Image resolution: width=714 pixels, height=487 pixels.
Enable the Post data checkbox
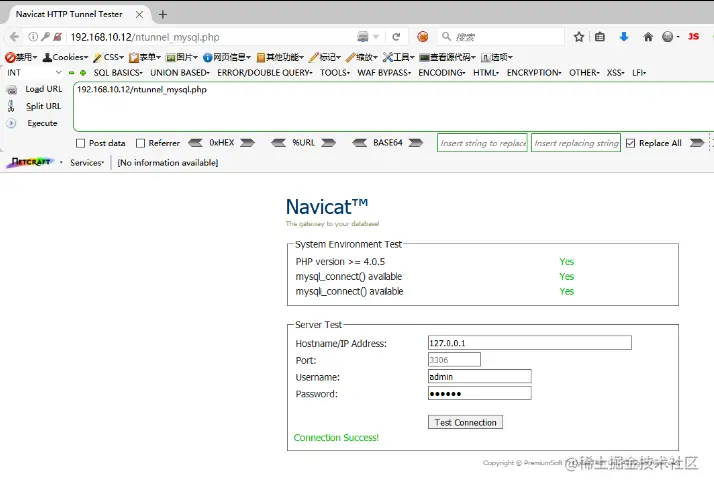point(81,144)
